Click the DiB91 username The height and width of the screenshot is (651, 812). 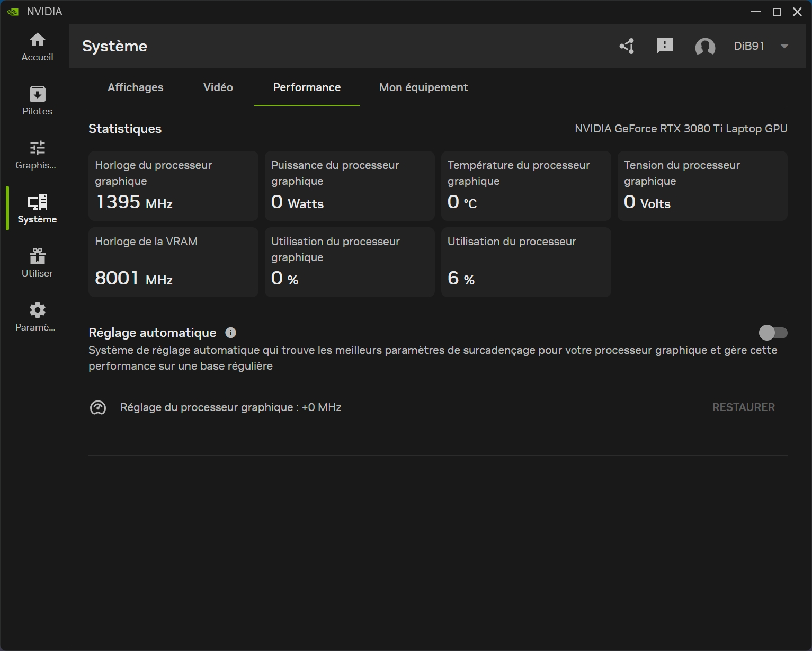[749, 46]
